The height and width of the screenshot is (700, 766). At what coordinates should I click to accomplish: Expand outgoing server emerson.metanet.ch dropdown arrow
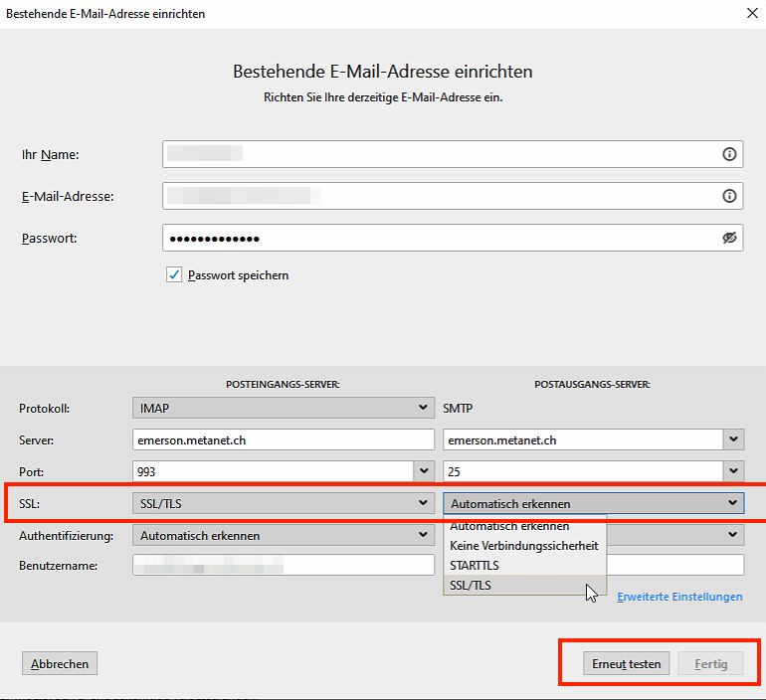click(x=733, y=439)
